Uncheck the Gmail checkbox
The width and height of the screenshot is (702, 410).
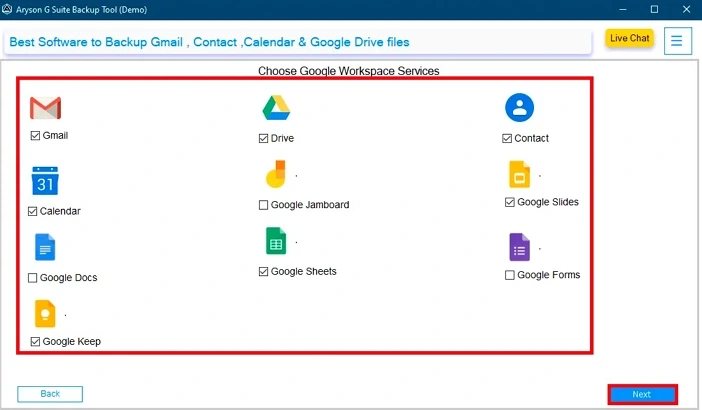35,135
